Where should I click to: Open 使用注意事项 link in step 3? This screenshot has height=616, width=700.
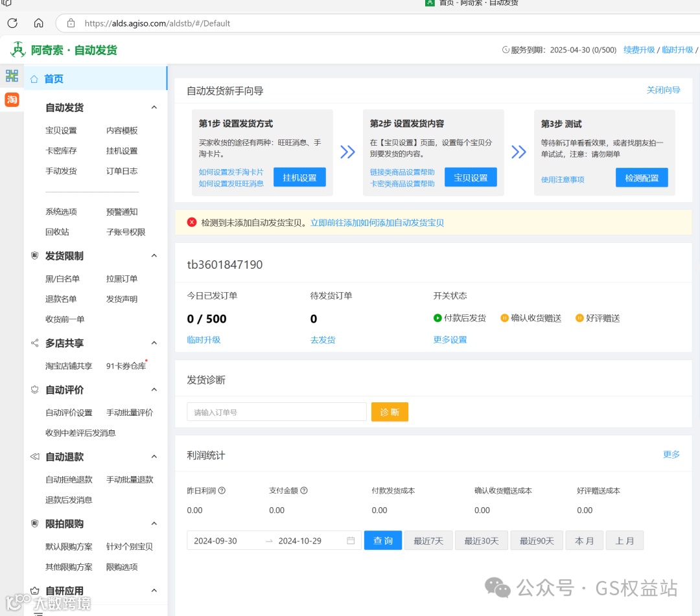(563, 179)
